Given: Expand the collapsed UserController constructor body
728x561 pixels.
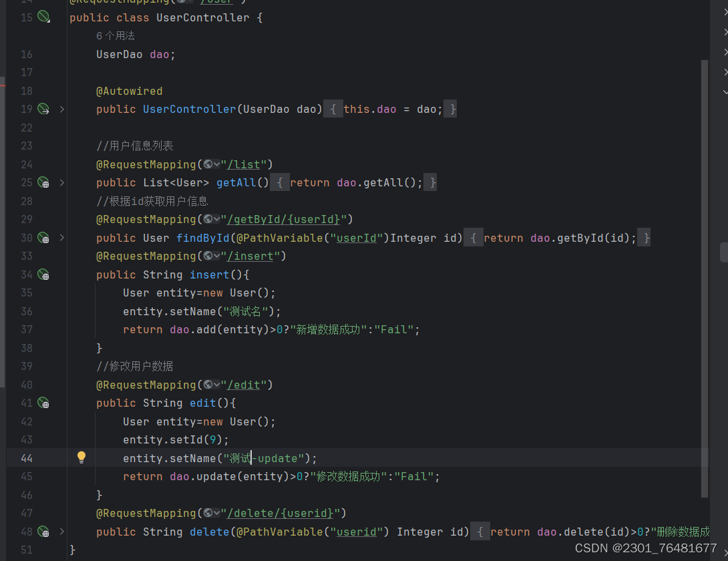Looking at the screenshot, I should point(61,109).
